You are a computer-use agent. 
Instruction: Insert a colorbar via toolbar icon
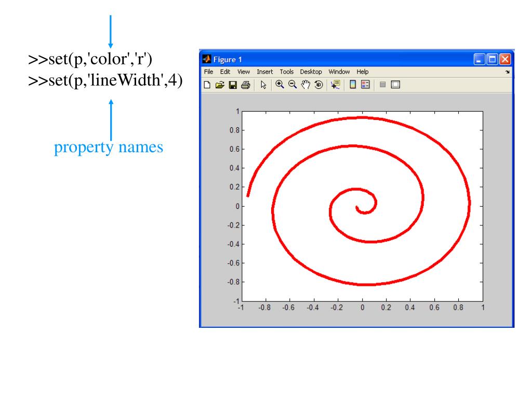353,85
